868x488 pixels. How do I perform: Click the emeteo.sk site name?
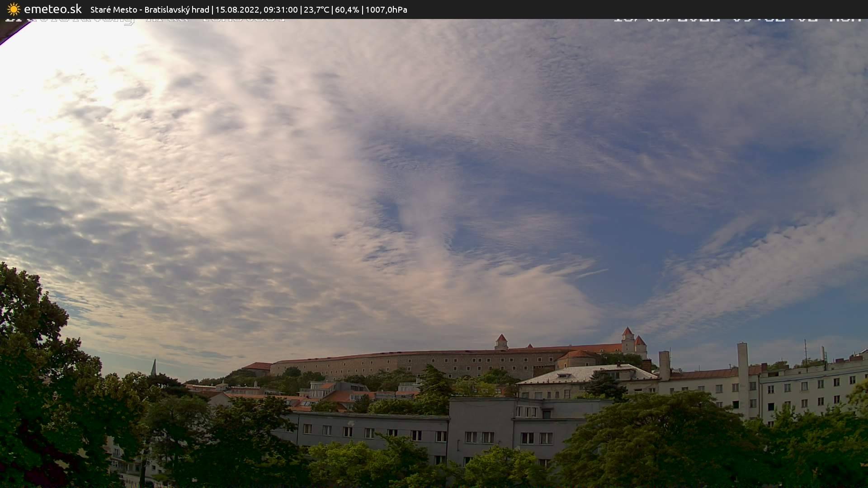click(x=52, y=9)
